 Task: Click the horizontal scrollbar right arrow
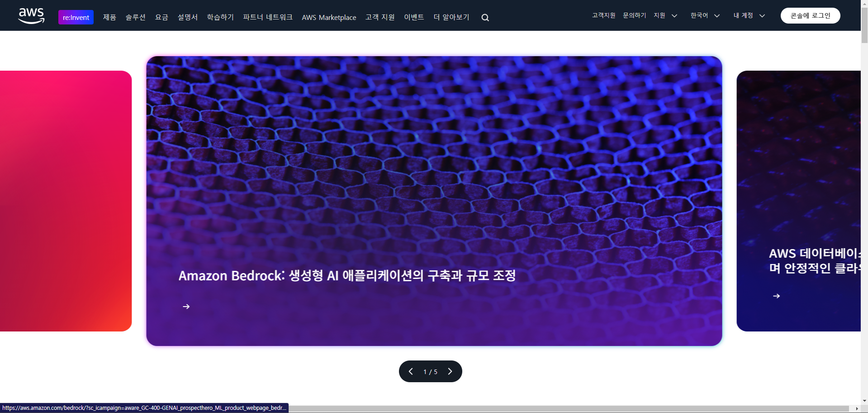[857, 408]
